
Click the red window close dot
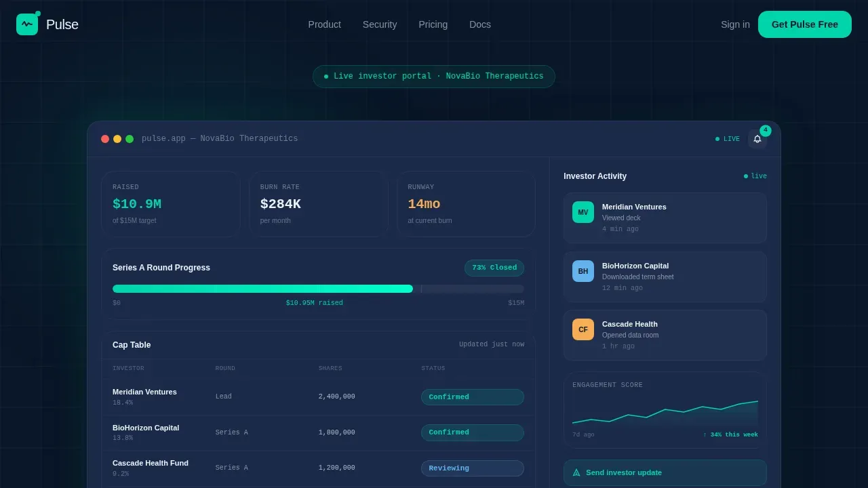(x=105, y=139)
